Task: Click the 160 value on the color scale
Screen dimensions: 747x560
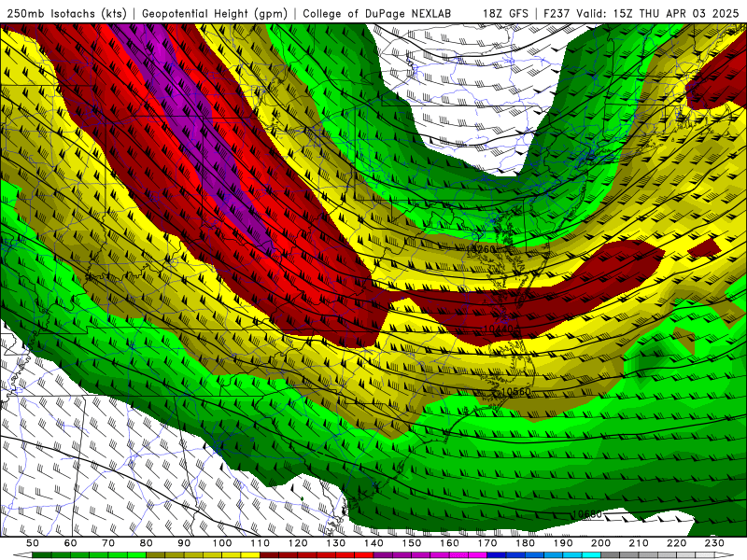Action: (449, 543)
